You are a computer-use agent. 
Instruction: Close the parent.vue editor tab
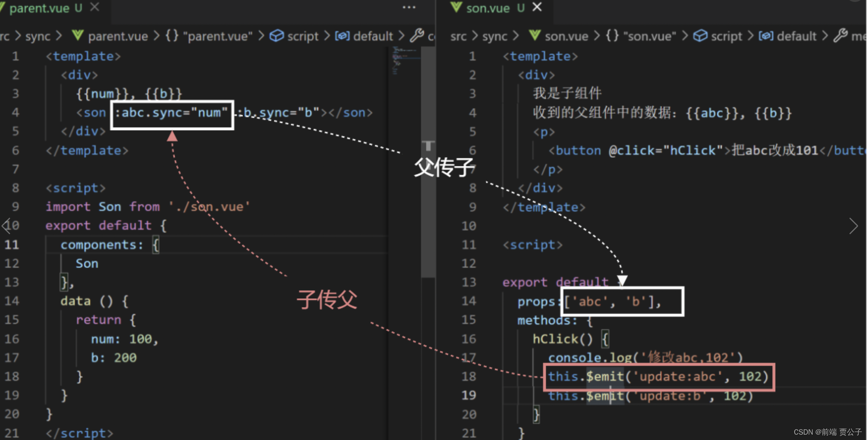pyautogui.click(x=95, y=7)
